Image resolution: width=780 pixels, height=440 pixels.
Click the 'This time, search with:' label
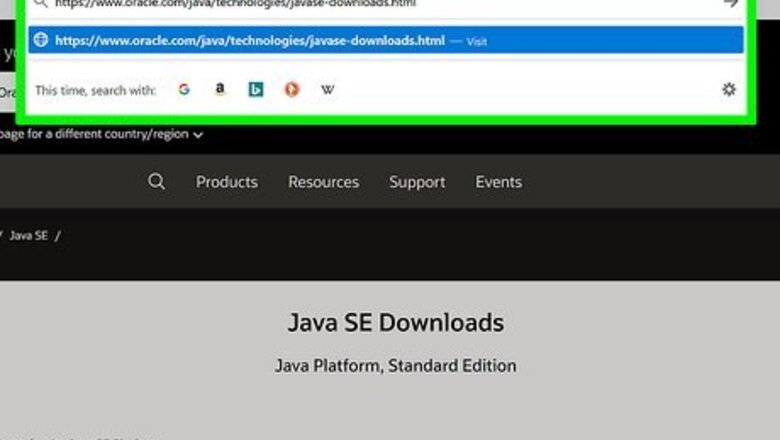(96, 90)
